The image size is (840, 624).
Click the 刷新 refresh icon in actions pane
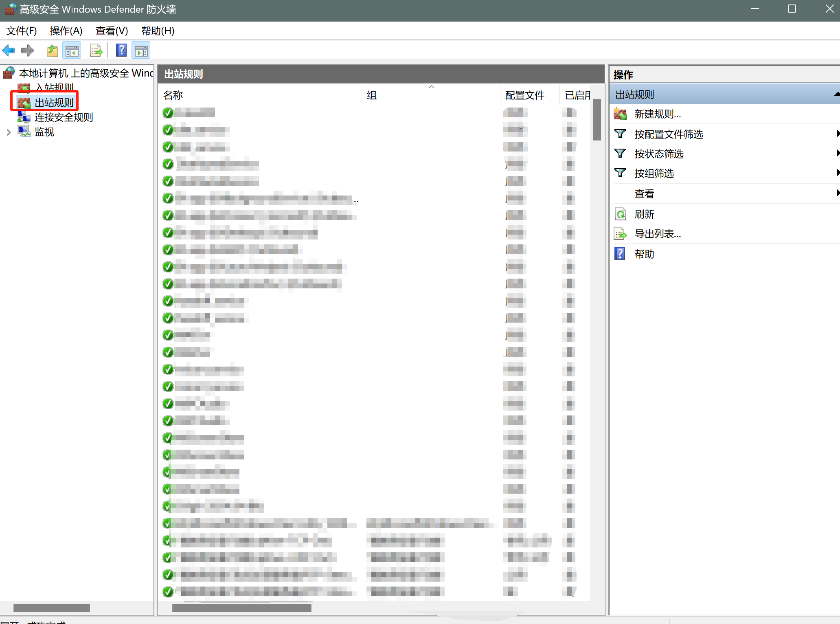[x=620, y=214]
